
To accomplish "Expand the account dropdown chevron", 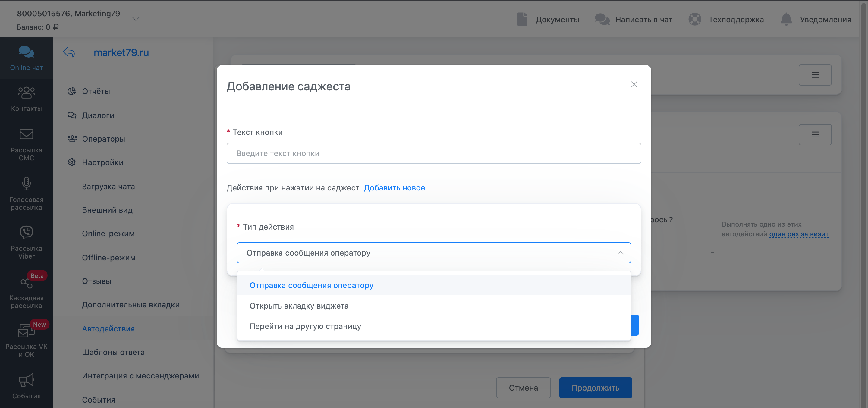I will 136,19.
